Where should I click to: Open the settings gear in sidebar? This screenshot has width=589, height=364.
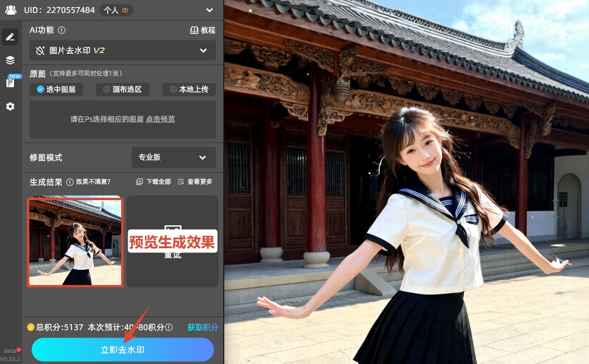tap(10, 107)
